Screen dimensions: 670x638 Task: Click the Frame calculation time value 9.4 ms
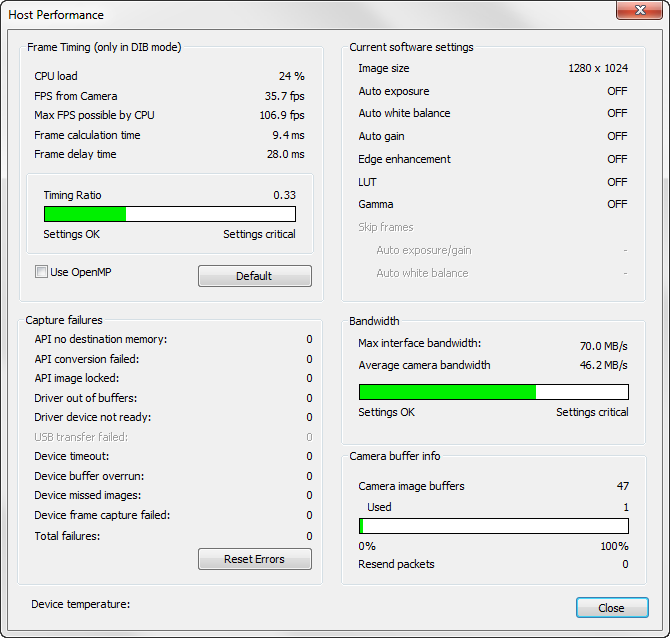pos(288,135)
